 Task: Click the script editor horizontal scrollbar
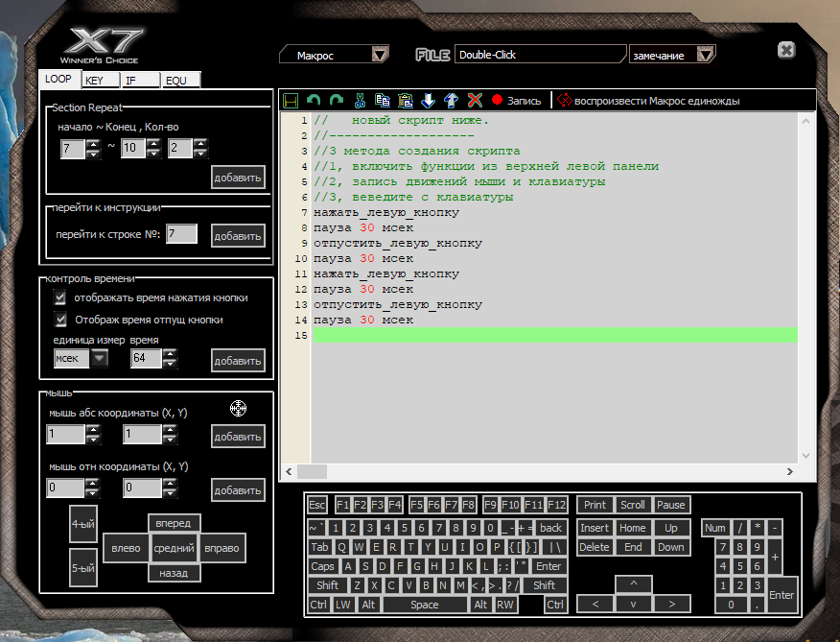coord(540,471)
